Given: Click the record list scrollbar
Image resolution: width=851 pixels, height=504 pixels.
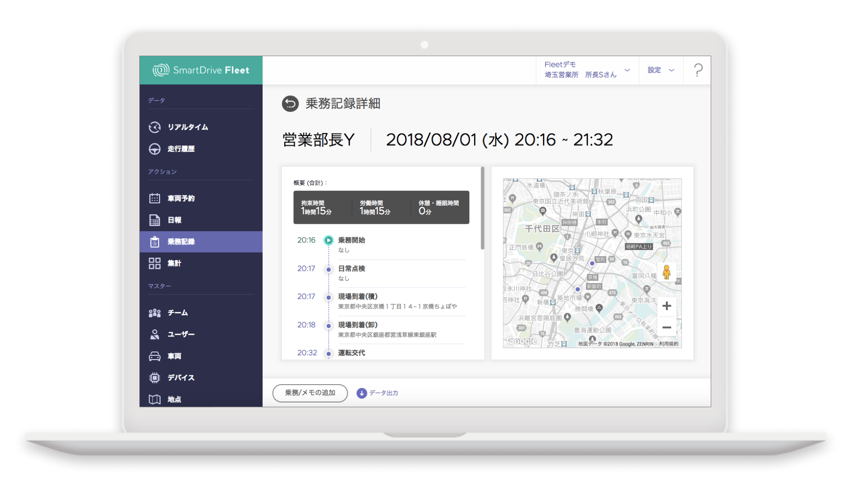Looking at the screenshot, I should (482, 208).
